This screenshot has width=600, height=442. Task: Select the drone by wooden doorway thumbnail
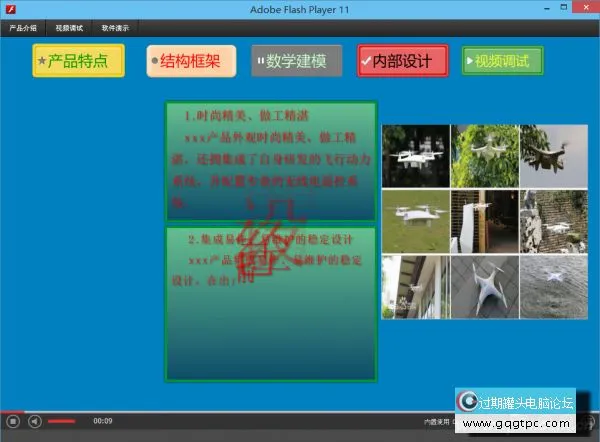(485, 221)
